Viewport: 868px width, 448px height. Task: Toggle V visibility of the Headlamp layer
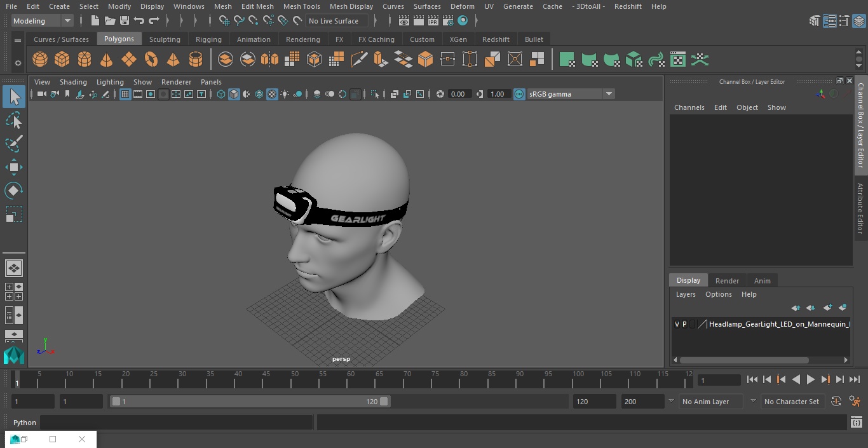(x=677, y=324)
